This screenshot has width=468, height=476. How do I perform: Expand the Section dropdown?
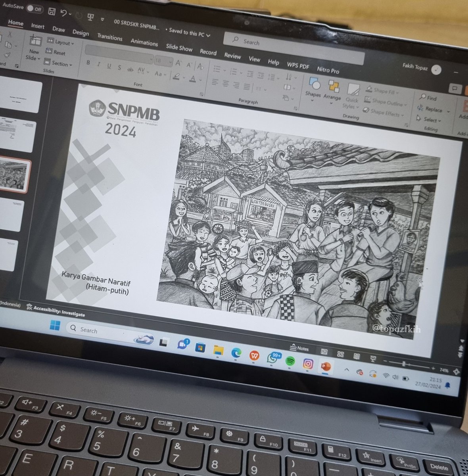58,63
